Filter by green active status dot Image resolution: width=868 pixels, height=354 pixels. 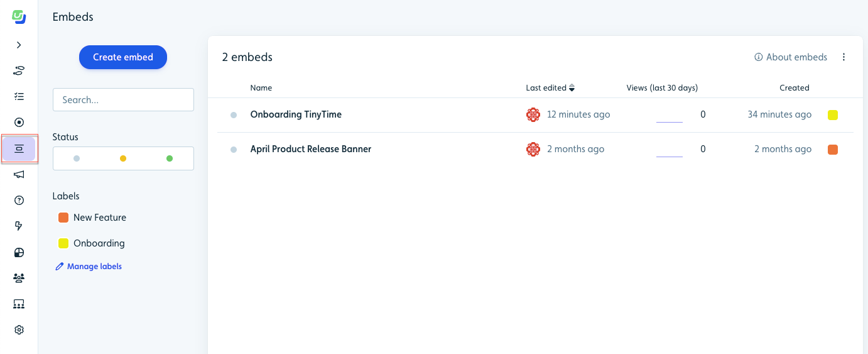[x=170, y=158]
